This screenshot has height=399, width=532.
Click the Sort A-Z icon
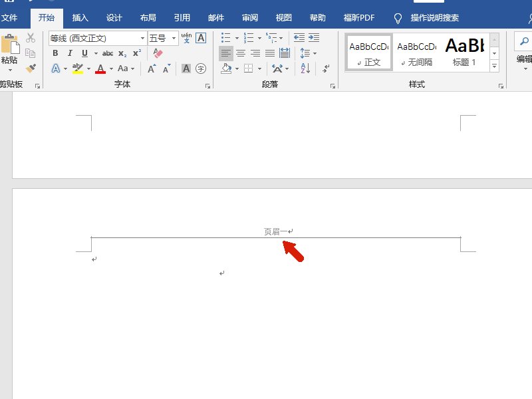pos(306,68)
